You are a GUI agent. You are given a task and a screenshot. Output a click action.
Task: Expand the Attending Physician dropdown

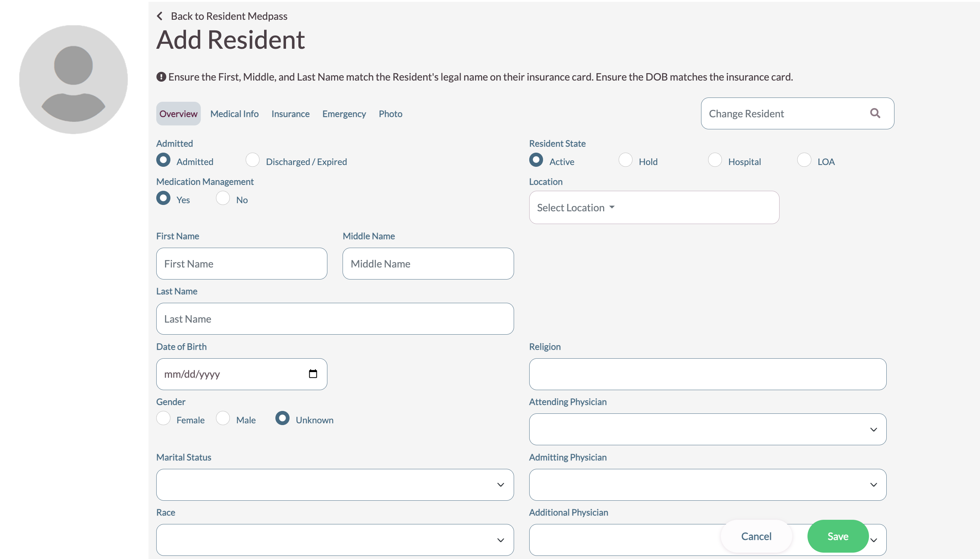tap(707, 430)
